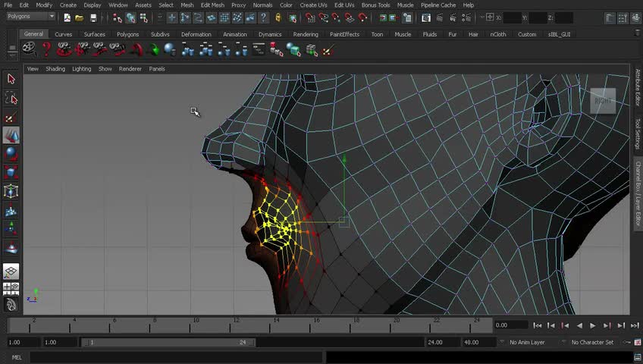643x364 pixels.
Task: Activate the Rotate tool sphere icon
Action: coord(11,154)
